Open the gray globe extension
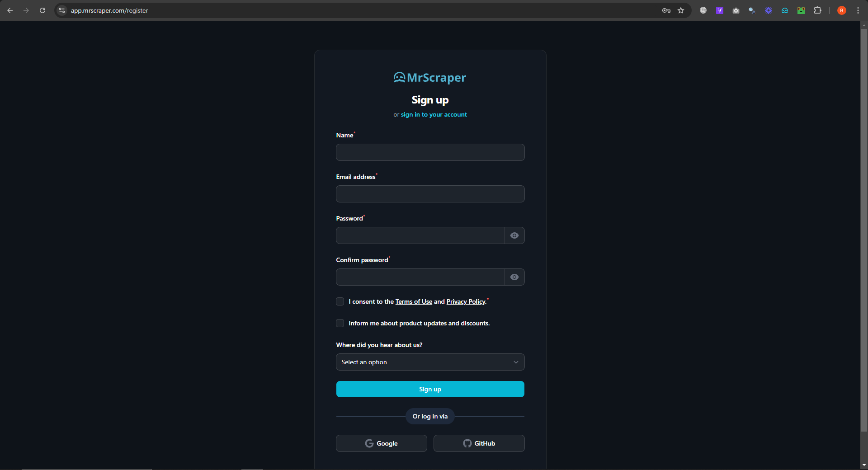Screen dimensions: 868x470 tap(703, 10)
